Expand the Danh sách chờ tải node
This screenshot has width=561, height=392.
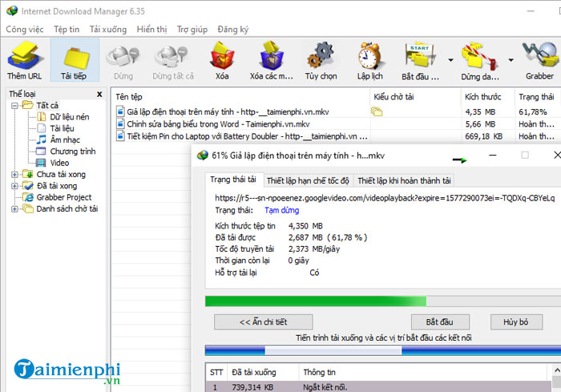click(x=14, y=209)
